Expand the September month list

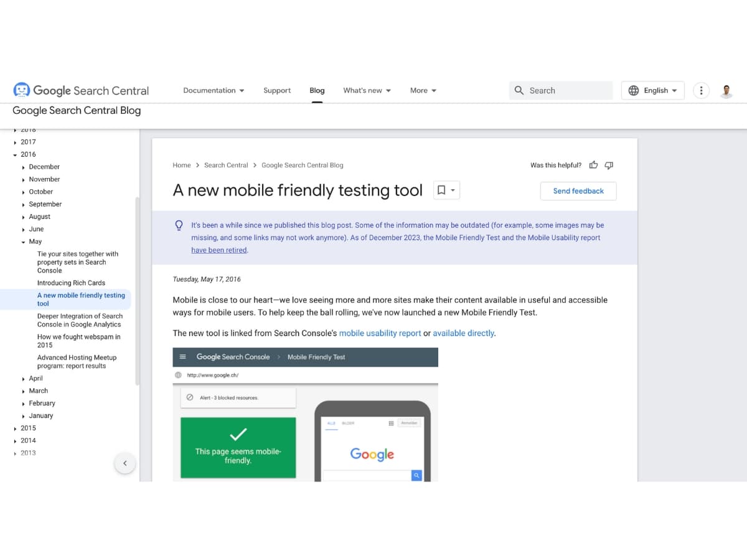coord(24,205)
